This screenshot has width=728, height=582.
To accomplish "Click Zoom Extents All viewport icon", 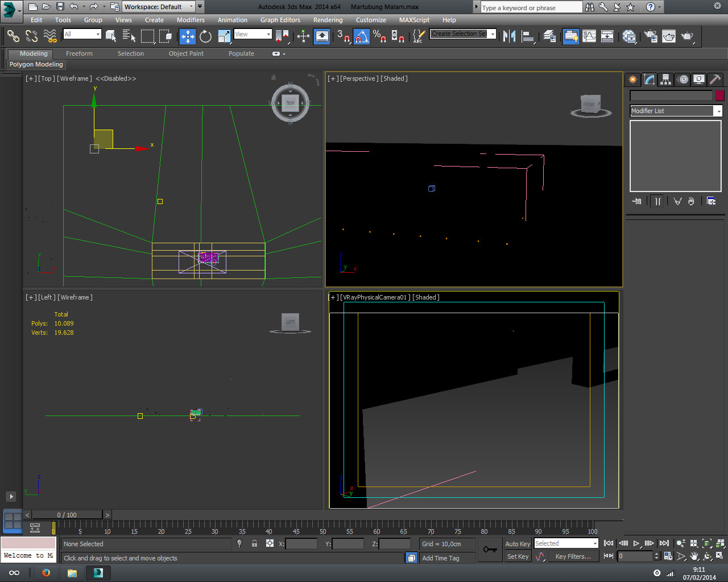I will [x=721, y=543].
